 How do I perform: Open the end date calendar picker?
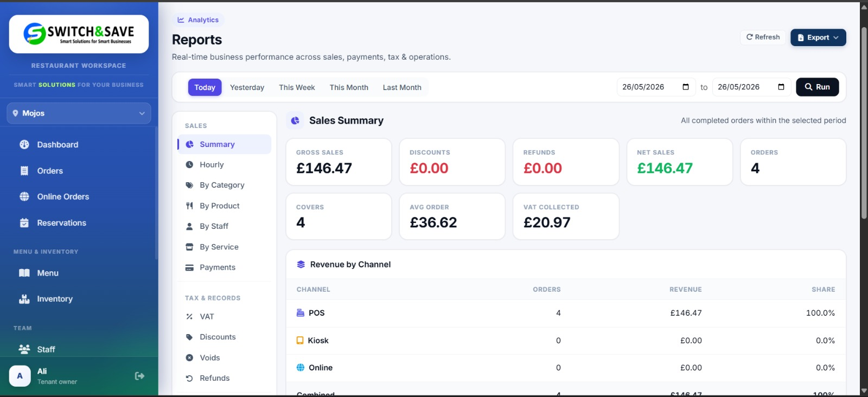[781, 87]
